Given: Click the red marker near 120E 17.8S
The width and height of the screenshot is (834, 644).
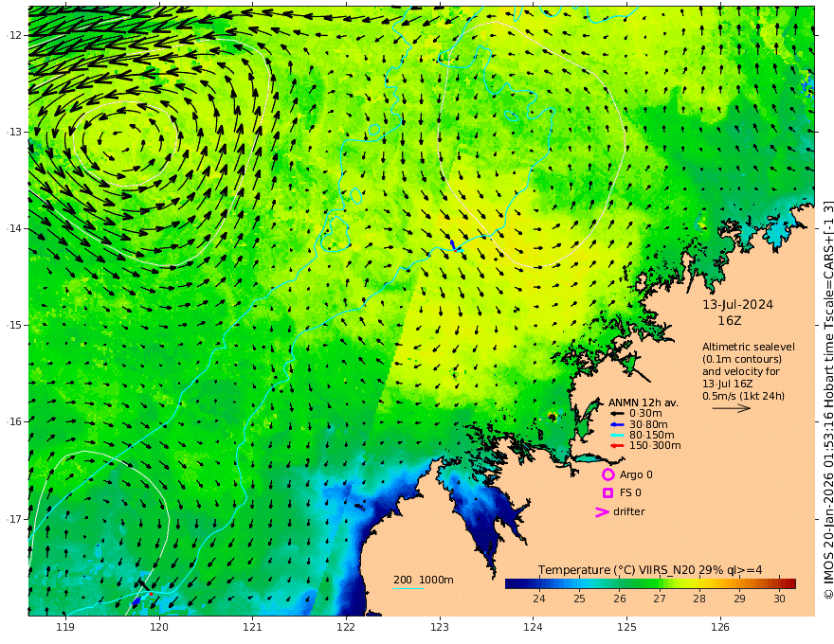Looking at the screenshot, I should 151,594.
